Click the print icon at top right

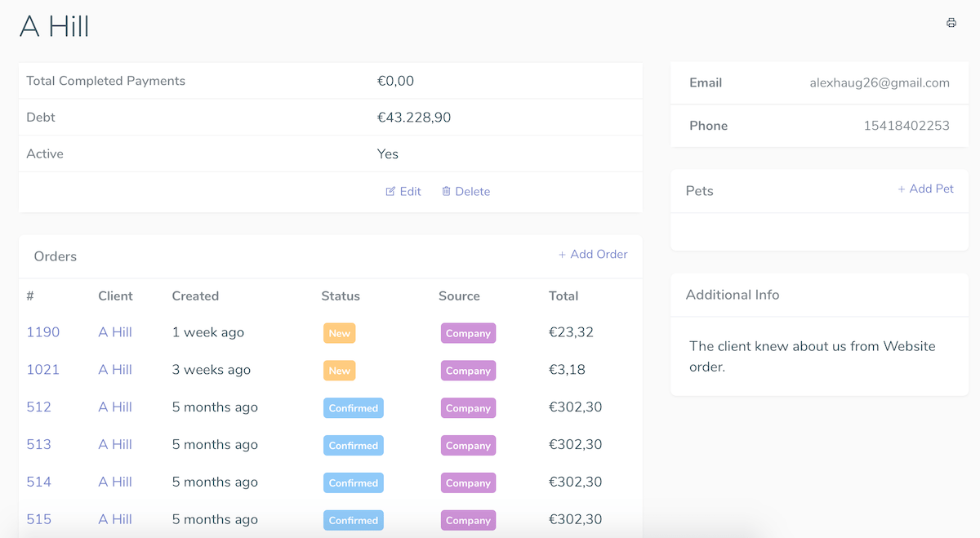951,23
